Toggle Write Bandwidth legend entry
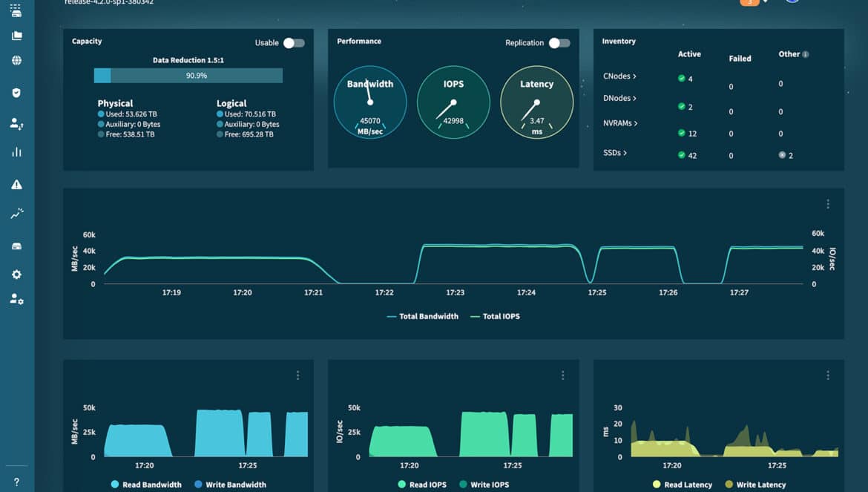 coord(230,485)
